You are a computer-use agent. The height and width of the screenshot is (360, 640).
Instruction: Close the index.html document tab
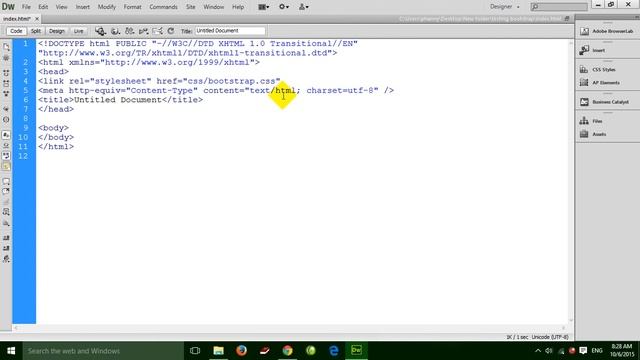click(37, 19)
